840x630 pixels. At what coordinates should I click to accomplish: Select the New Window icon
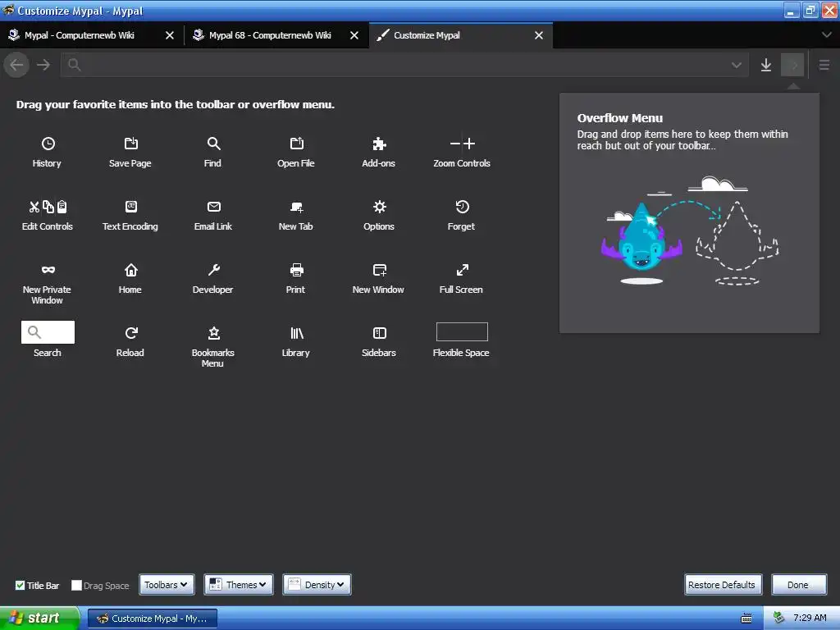tap(379, 270)
